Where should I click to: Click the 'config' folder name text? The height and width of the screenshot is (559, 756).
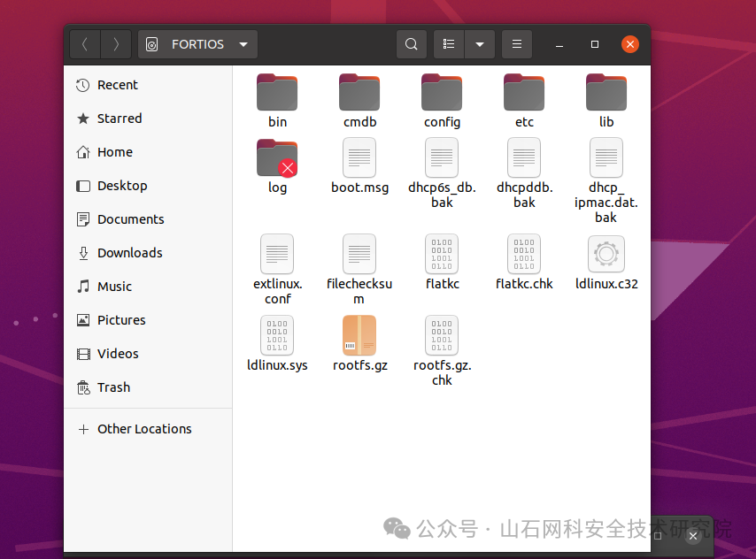point(442,122)
